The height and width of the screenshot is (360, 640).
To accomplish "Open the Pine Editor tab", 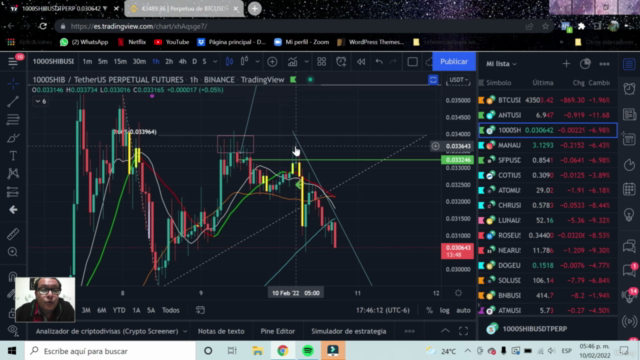I will point(278,331).
